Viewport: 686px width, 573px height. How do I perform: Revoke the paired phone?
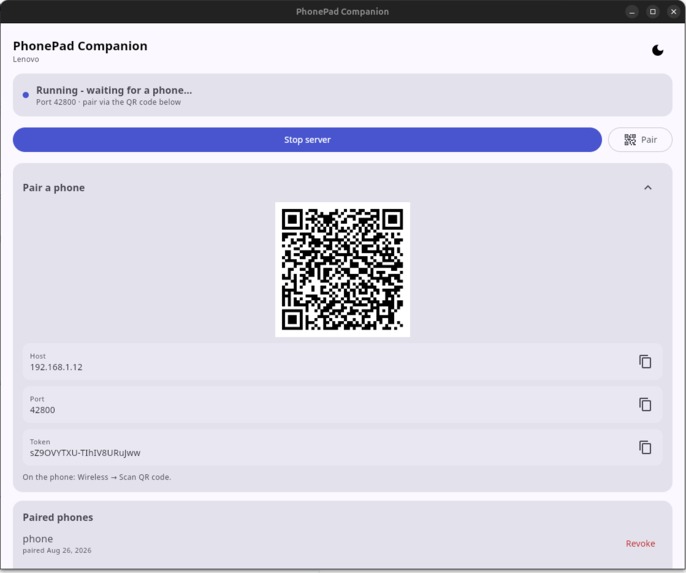pos(640,543)
